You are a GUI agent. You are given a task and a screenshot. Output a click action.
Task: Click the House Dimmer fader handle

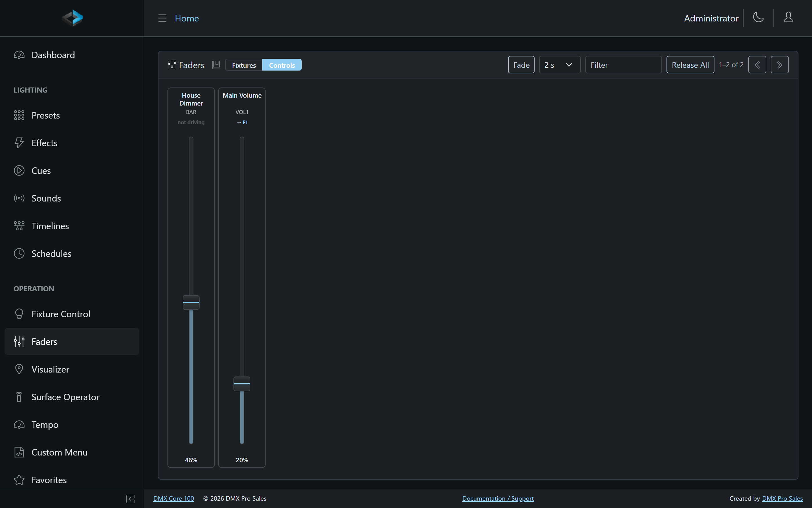(x=191, y=302)
